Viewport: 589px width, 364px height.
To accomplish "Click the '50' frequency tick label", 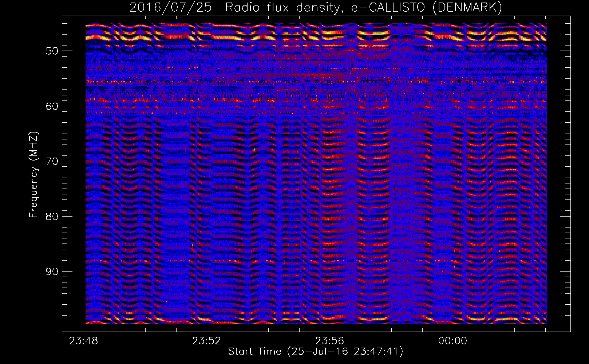I will pyautogui.click(x=52, y=51).
